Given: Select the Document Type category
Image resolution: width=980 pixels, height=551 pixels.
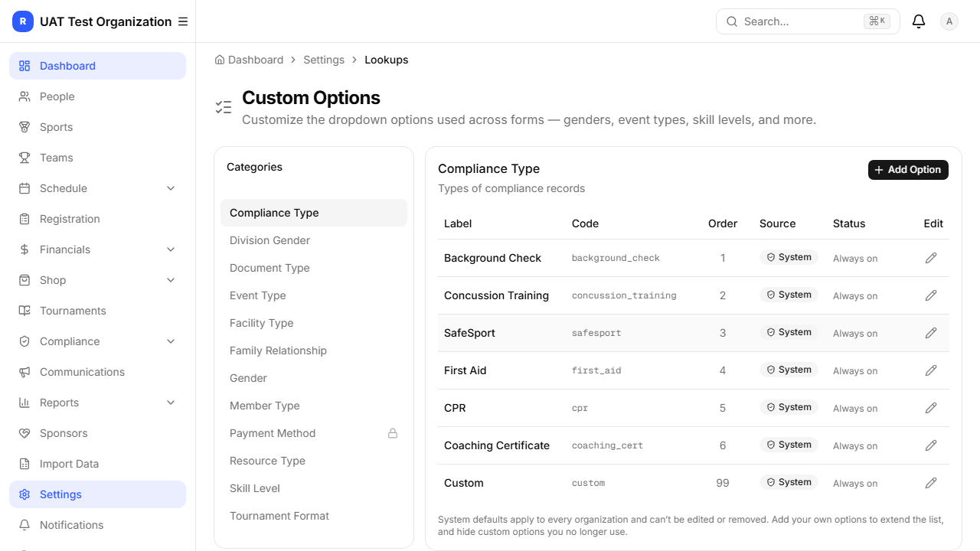Looking at the screenshot, I should point(314,268).
